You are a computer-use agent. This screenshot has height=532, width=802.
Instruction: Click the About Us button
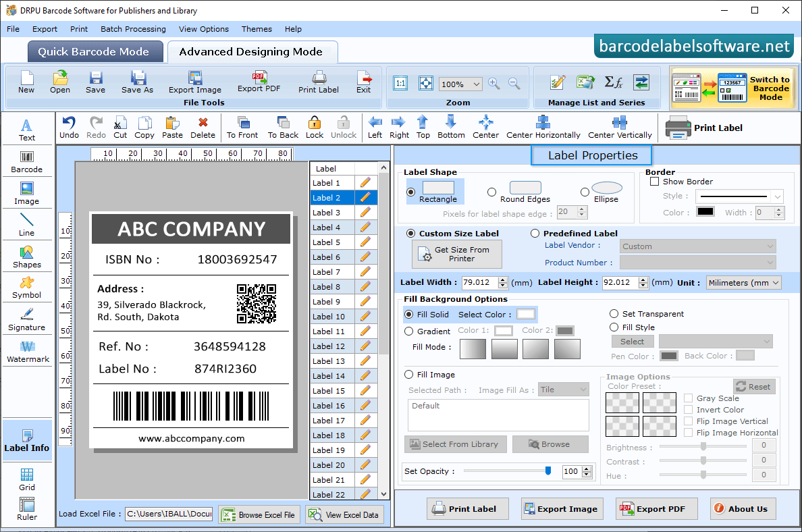743,509
